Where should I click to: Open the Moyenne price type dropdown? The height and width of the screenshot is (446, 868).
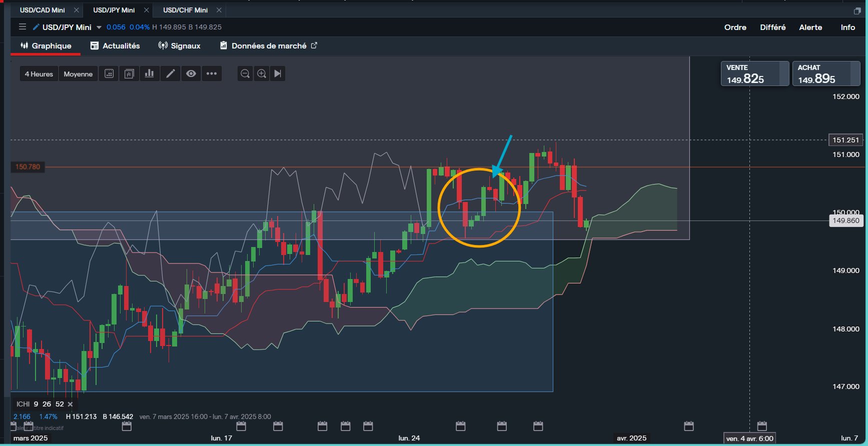coord(78,74)
